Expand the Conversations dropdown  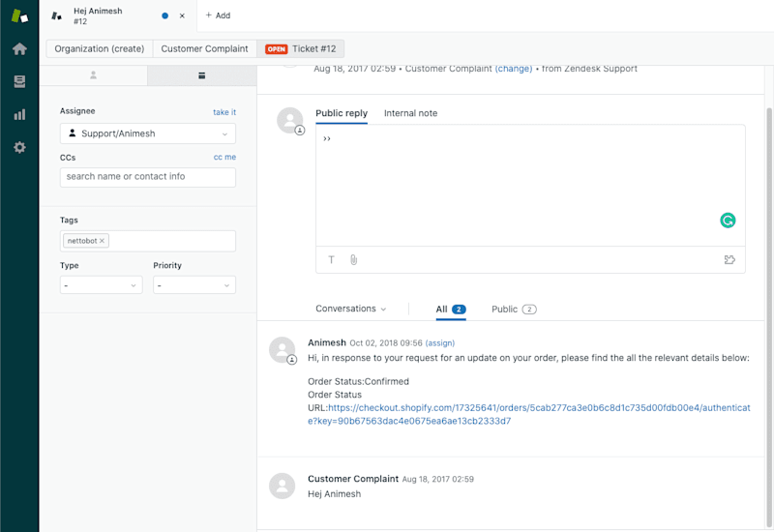tap(350, 309)
